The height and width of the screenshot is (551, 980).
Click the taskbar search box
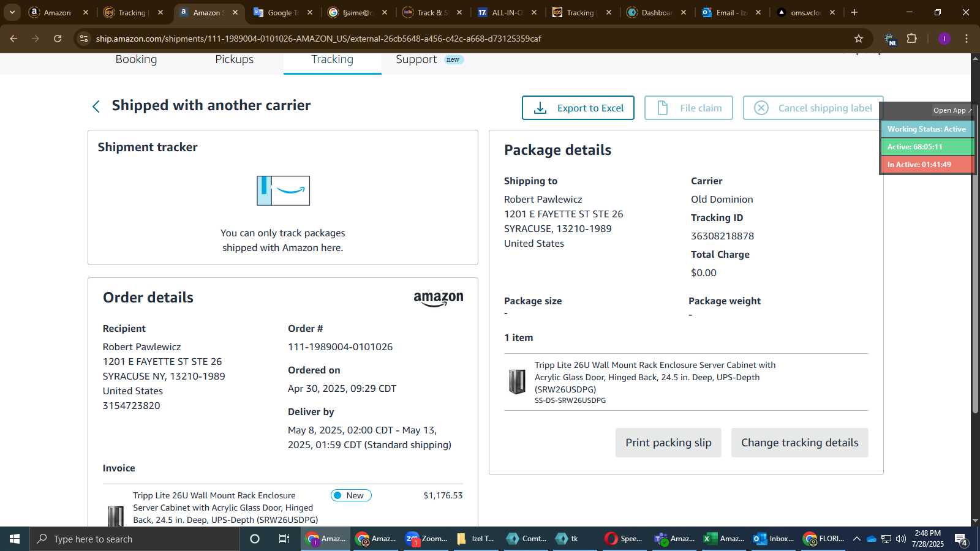point(135,539)
